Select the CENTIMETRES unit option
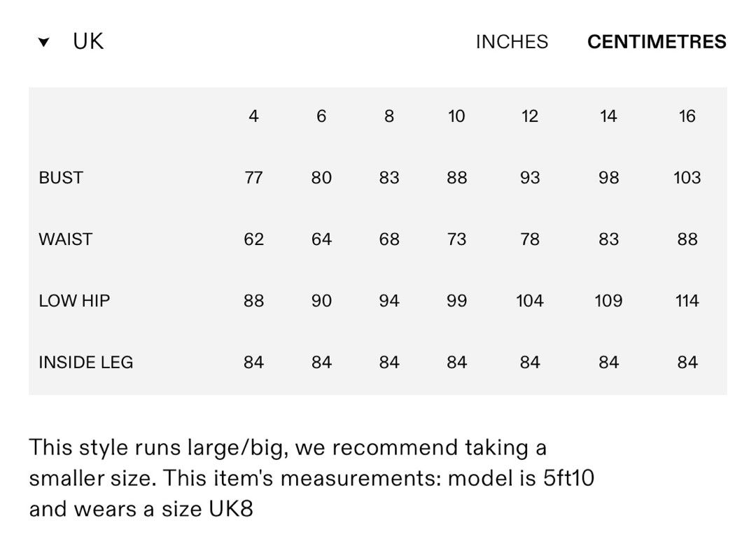Image resolution: width=756 pixels, height=551 pixels. (x=657, y=42)
